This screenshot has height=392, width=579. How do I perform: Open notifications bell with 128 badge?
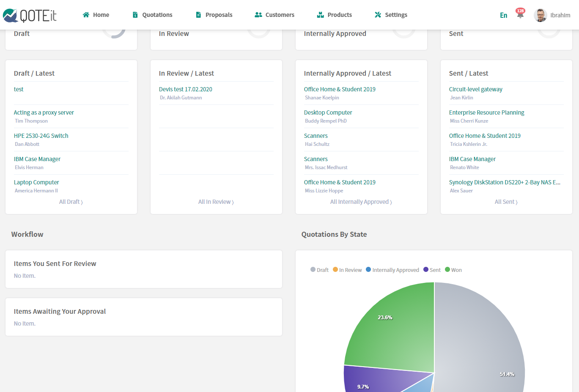point(520,14)
